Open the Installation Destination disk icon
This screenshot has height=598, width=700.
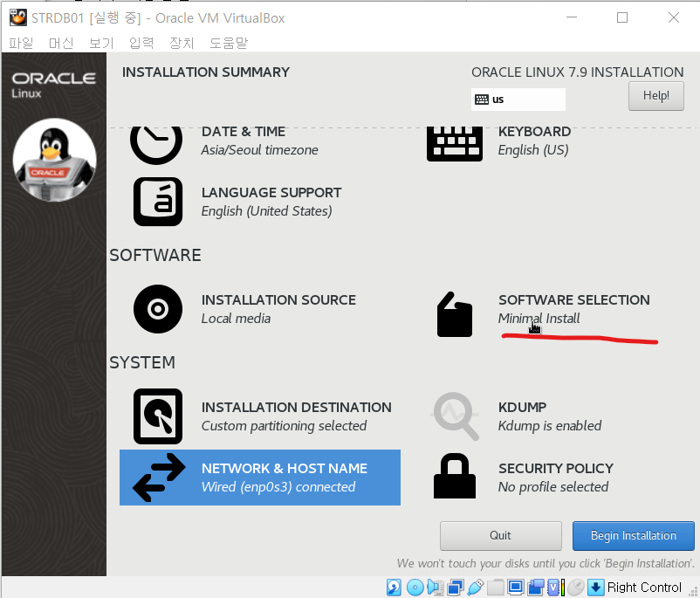click(158, 416)
